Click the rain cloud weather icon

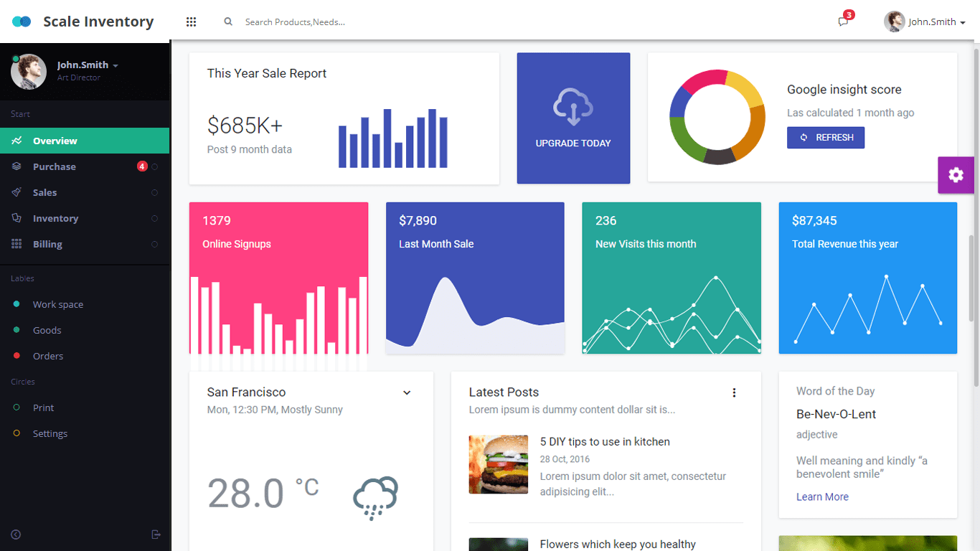pyautogui.click(x=375, y=498)
